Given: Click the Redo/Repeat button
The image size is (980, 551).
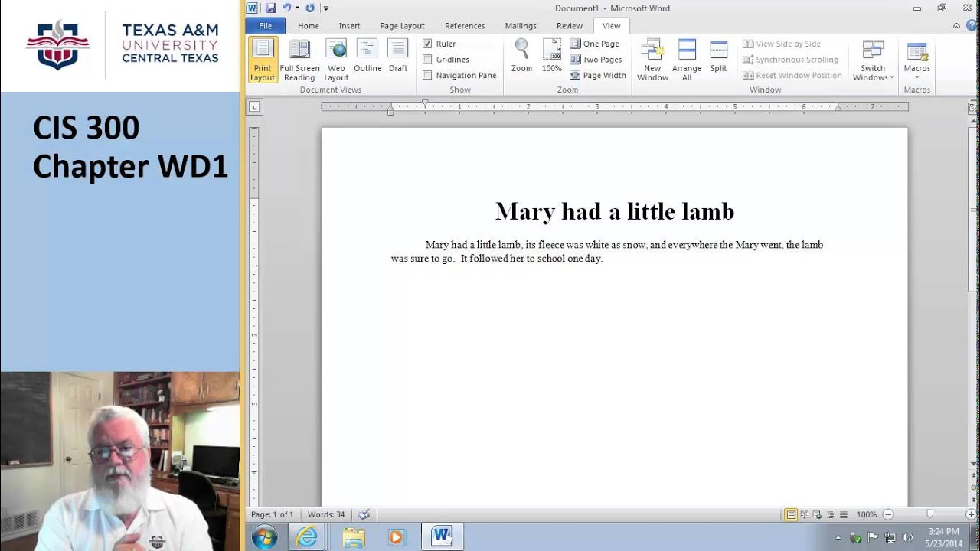Looking at the screenshot, I should (x=310, y=8).
